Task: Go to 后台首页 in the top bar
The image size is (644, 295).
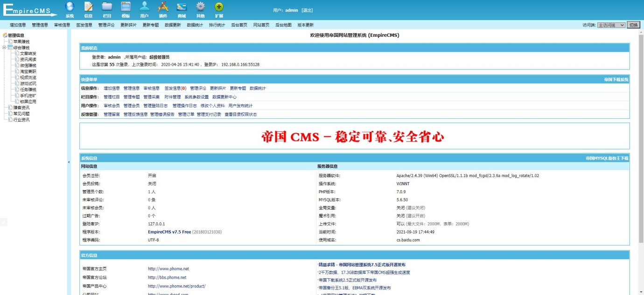Action: [x=239, y=25]
